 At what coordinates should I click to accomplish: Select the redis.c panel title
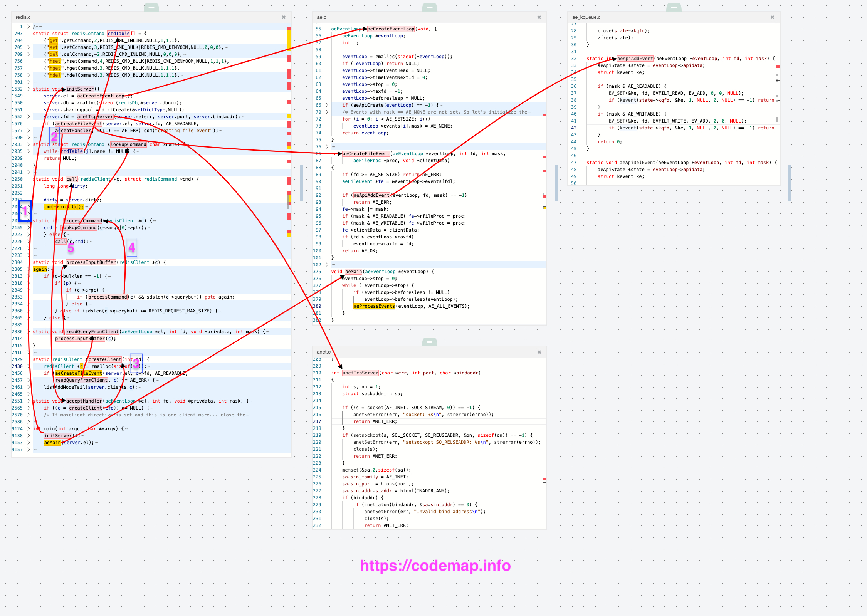[23, 17]
